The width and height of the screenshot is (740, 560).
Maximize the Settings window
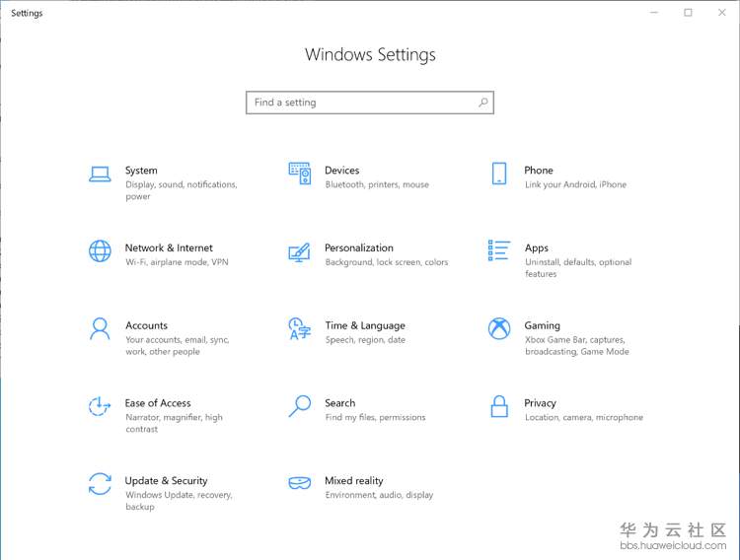688,13
